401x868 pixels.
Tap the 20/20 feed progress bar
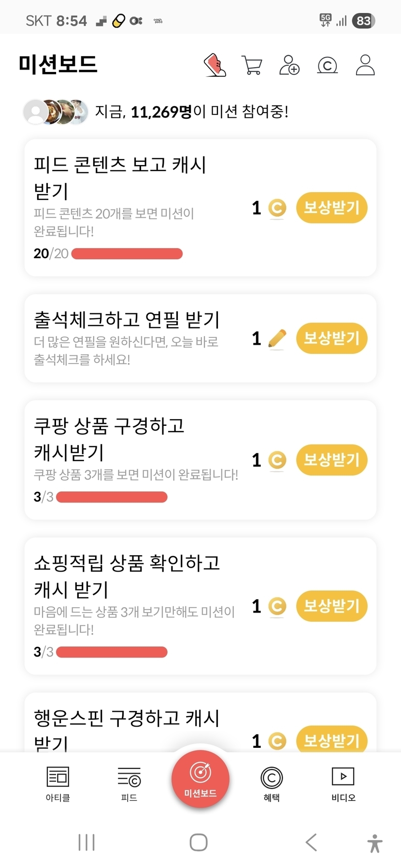(x=127, y=254)
